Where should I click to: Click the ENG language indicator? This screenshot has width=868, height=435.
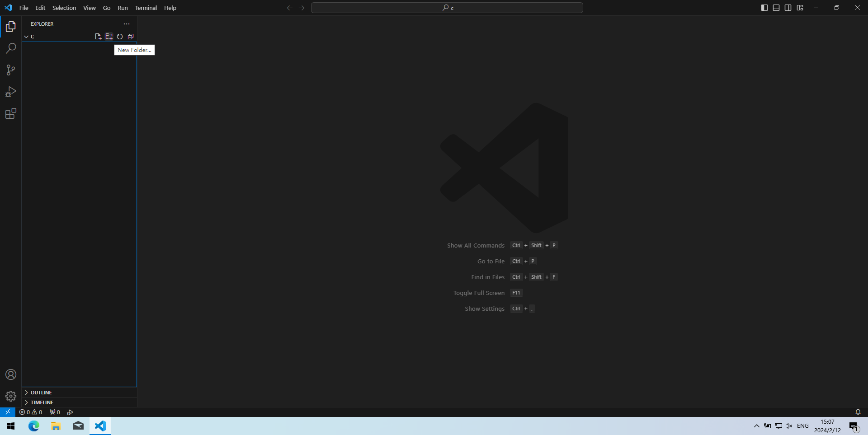tap(803, 426)
